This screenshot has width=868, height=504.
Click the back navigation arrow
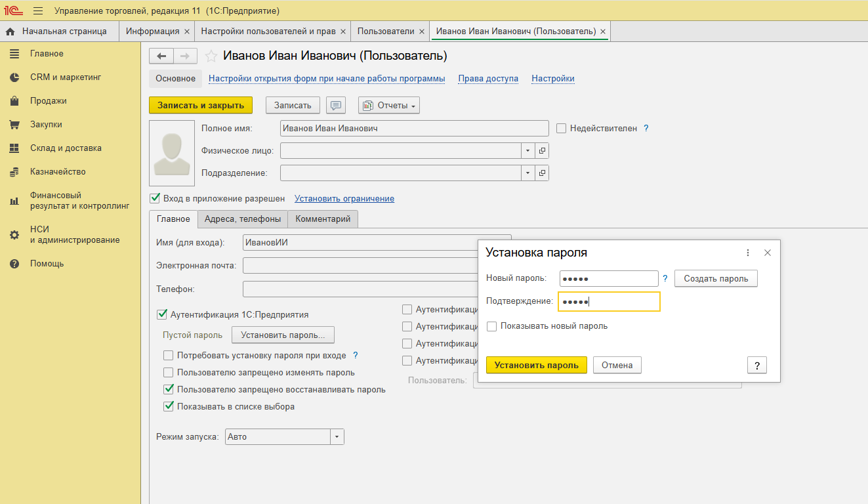(161, 56)
